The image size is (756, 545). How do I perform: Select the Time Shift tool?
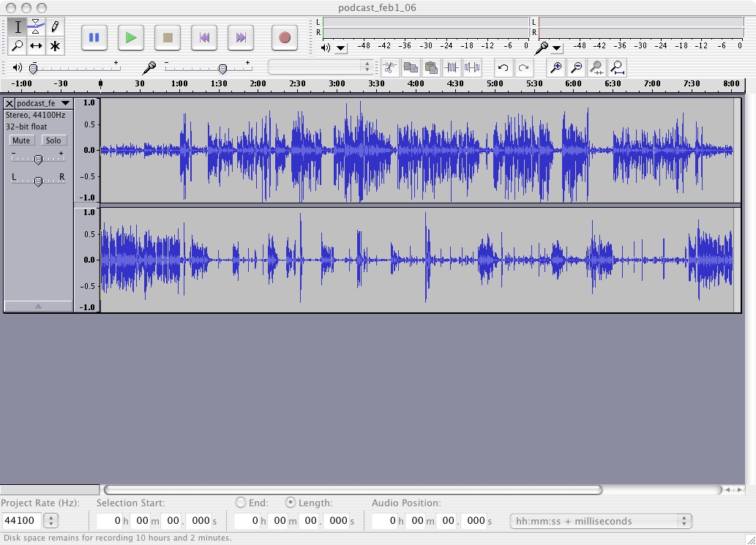[x=36, y=46]
